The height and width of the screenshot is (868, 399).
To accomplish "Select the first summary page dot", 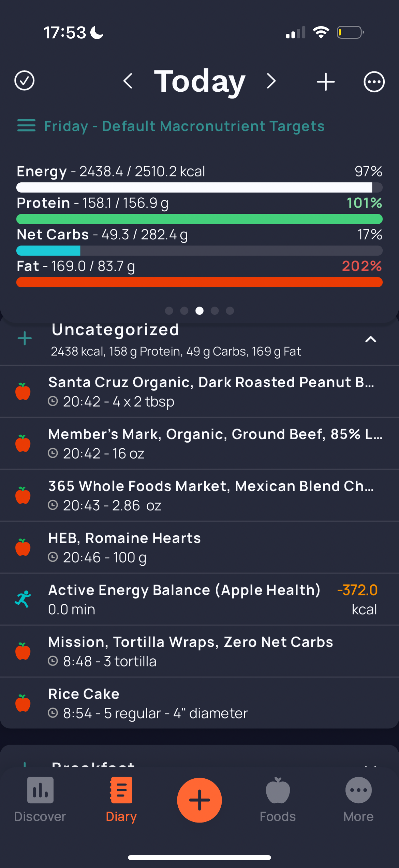I will tap(169, 311).
